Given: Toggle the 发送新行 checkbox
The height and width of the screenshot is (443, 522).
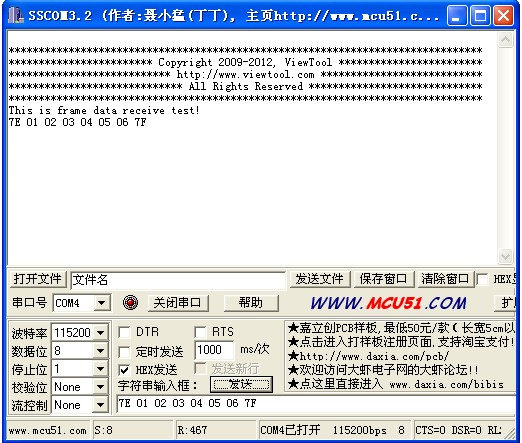Looking at the screenshot, I should (200, 368).
